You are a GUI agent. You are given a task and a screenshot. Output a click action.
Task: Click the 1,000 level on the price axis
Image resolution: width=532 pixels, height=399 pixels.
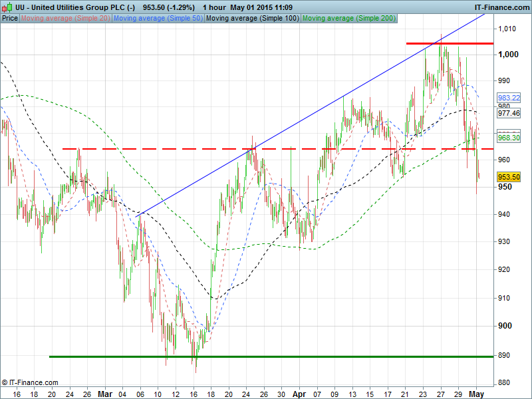[508, 54]
